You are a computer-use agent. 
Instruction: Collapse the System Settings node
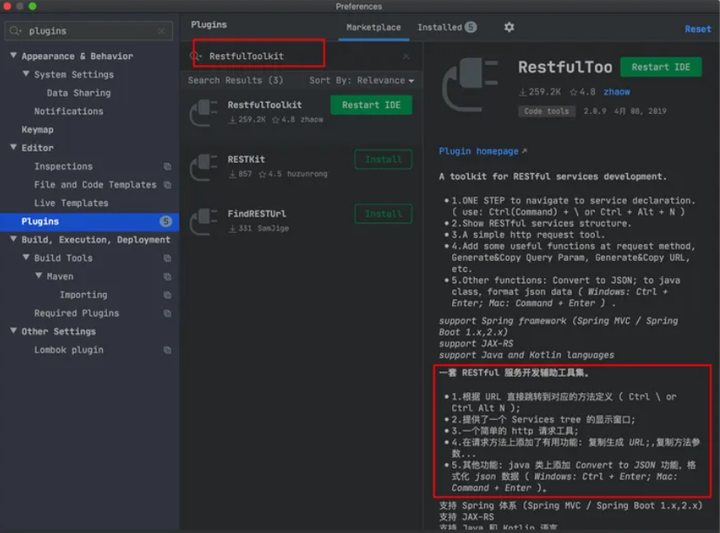[x=26, y=74]
